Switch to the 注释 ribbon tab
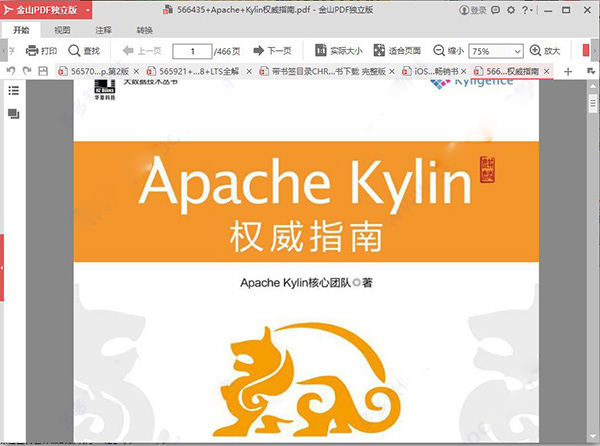Image resolution: width=600 pixels, height=446 pixels. [103, 30]
